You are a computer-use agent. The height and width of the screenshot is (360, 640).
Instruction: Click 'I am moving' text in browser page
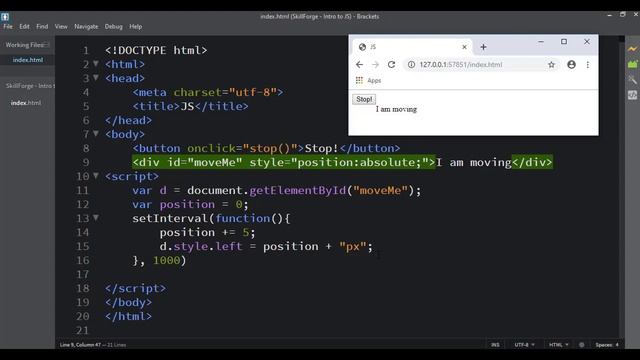396,109
